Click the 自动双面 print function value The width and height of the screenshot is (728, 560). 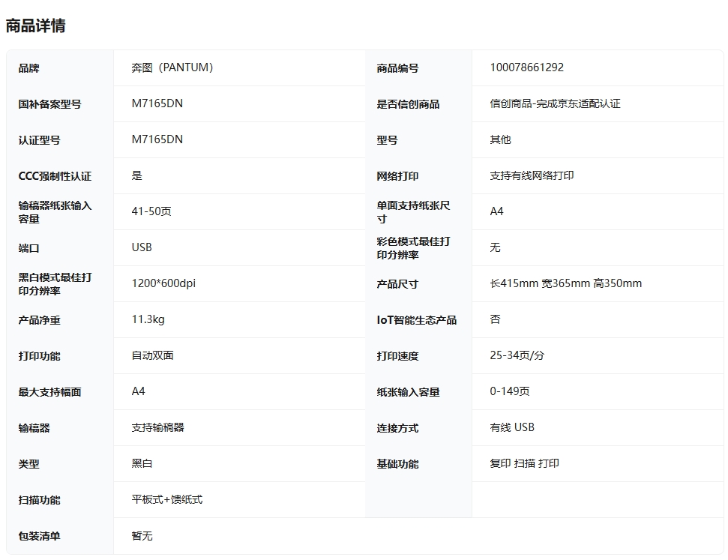point(152,355)
